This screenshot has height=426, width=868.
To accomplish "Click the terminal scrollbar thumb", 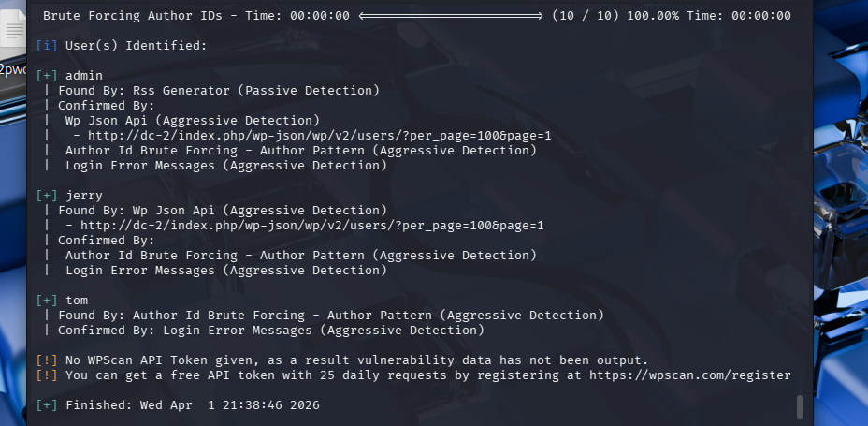I will point(799,405).
